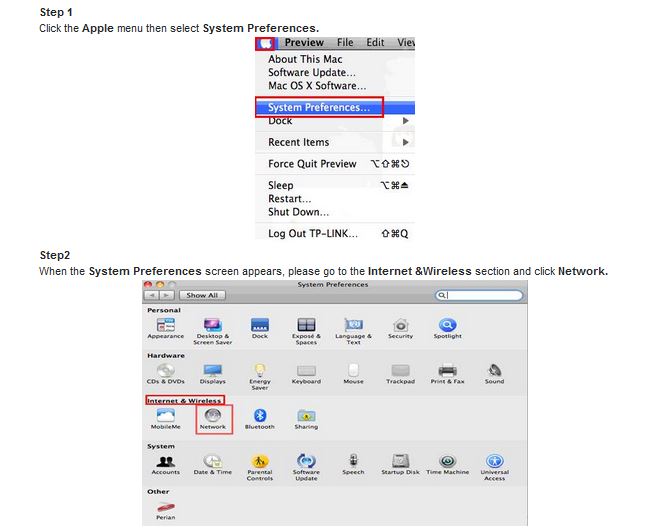Open Date & Time preferences
The height and width of the screenshot is (532, 661).
212,461
